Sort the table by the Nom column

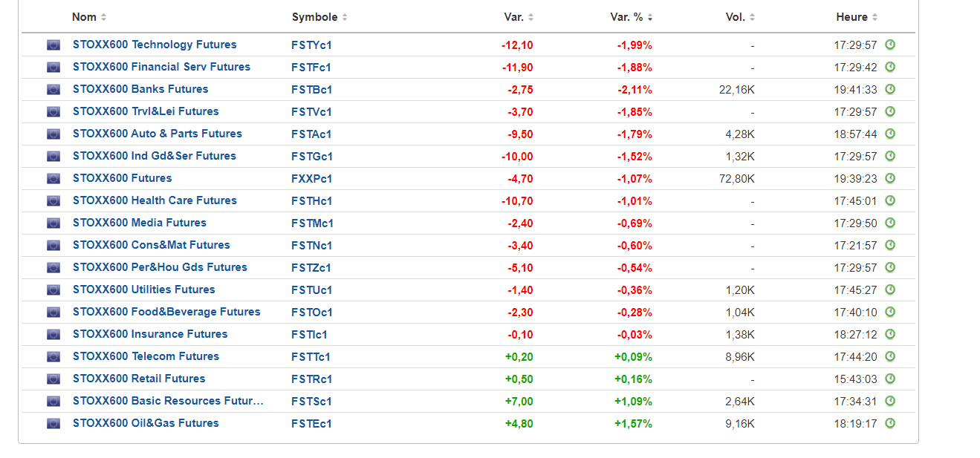(x=89, y=17)
